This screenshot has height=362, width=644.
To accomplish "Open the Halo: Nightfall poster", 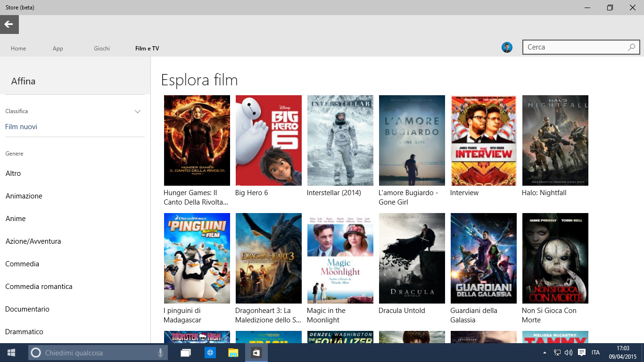I will click(555, 140).
